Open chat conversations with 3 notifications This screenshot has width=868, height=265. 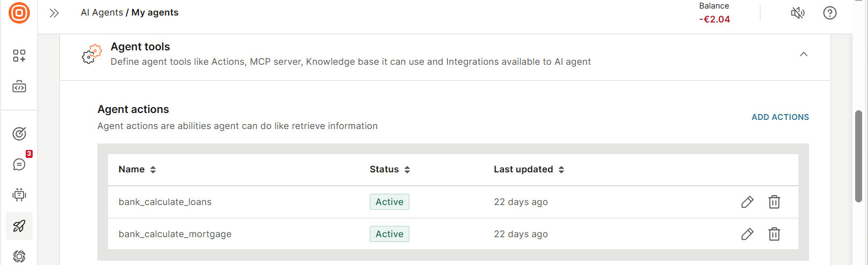[19, 164]
